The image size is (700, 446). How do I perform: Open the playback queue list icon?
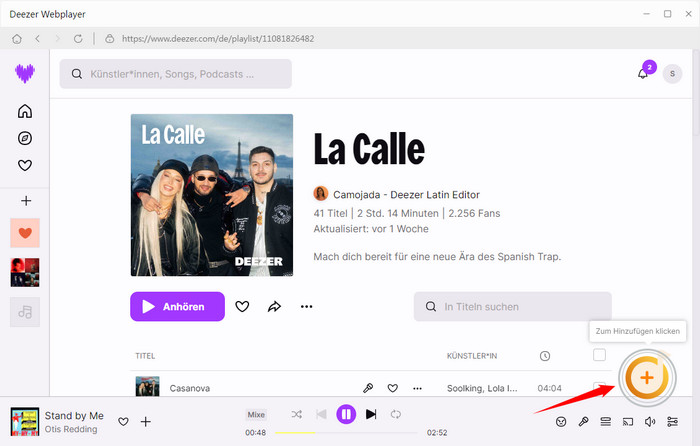coord(605,421)
